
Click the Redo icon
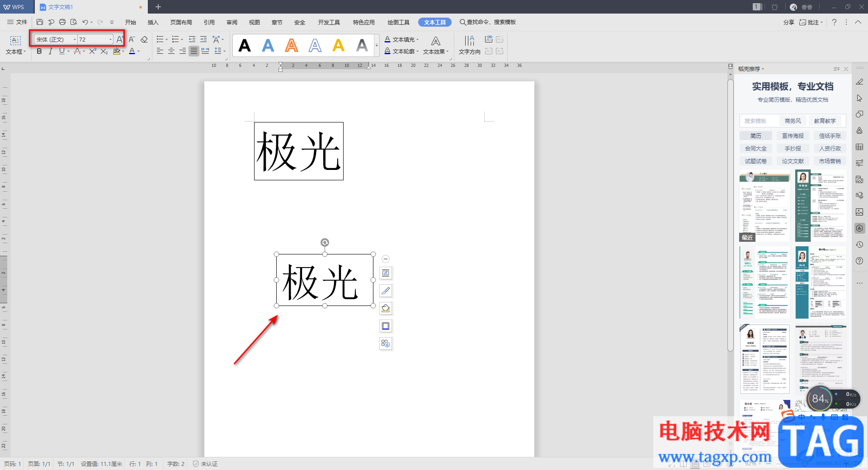pos(100,22)
